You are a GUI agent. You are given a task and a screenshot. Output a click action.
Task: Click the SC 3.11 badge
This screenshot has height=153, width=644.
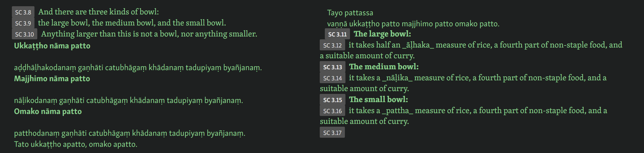[x=337, y=34]
